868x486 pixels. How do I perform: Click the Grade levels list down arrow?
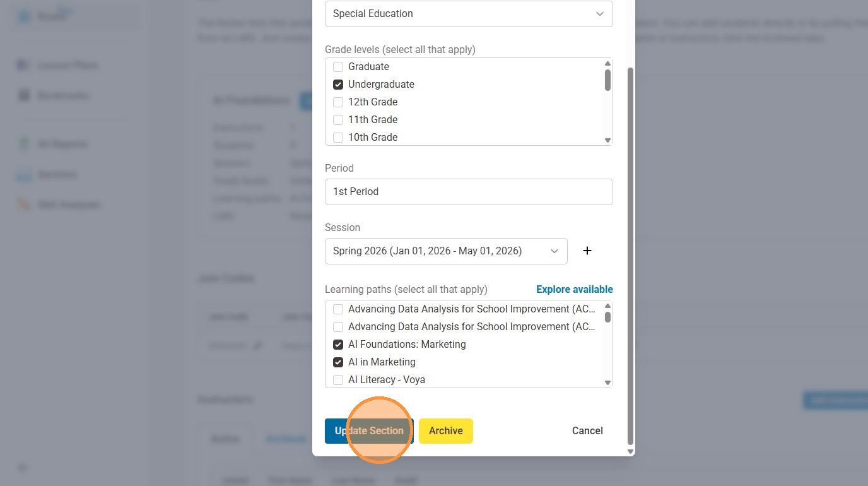pyautogui.click(x=607, y=140)
